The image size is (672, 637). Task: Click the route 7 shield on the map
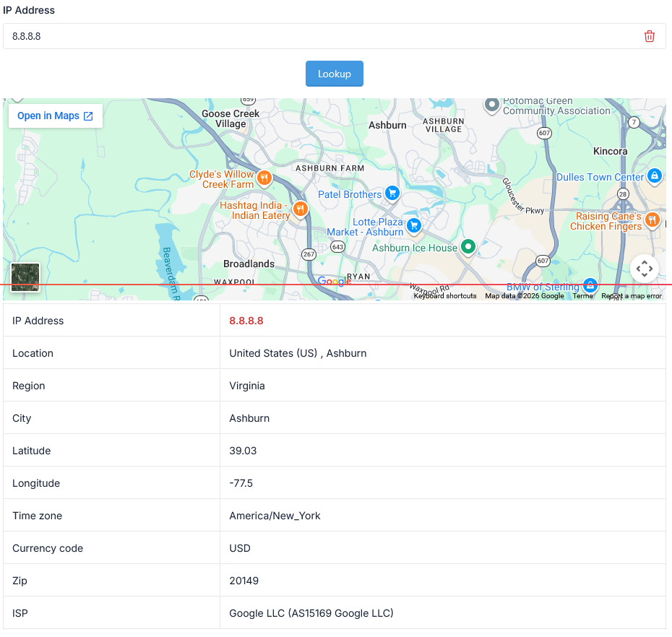pos(634,123)
